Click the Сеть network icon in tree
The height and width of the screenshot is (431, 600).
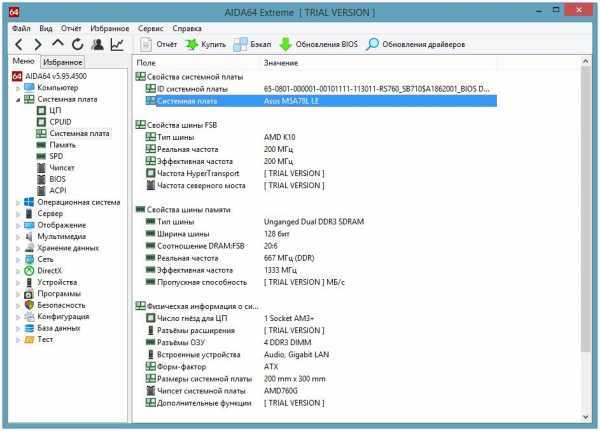29,260
